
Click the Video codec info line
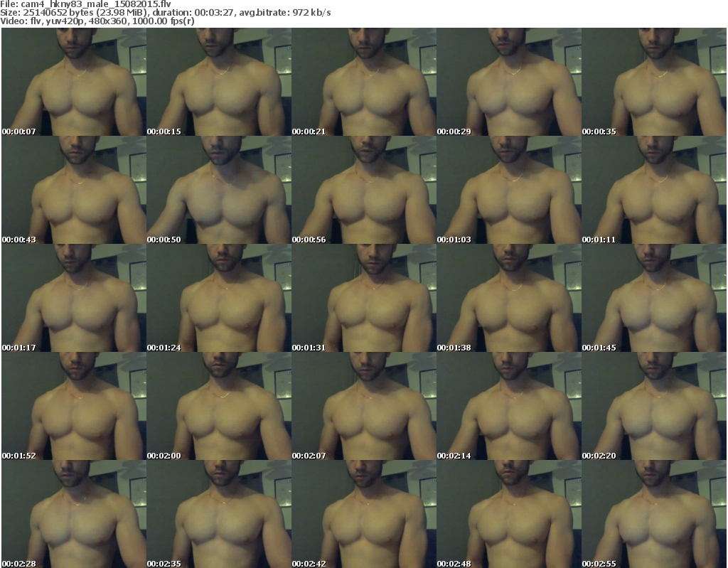97,21
